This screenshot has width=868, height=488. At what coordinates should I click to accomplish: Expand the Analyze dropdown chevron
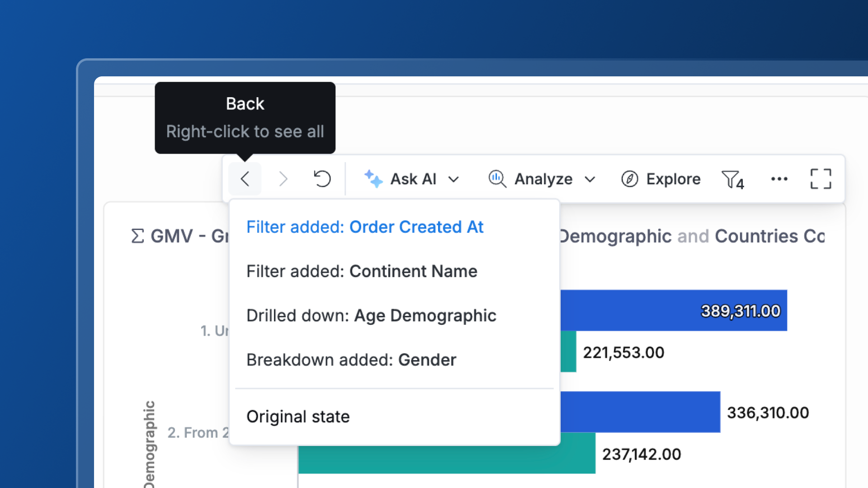(590, 179)
